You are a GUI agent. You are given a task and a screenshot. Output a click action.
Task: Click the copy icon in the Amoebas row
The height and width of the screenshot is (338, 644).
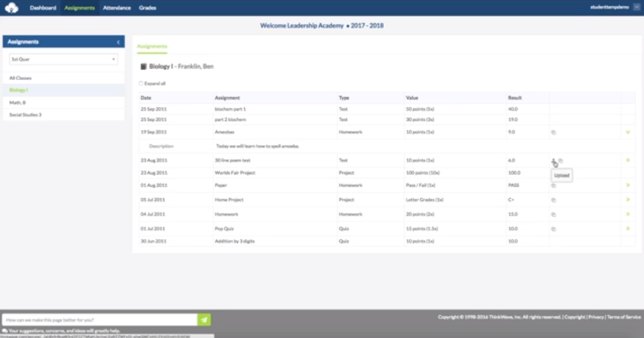pos(553,132)
